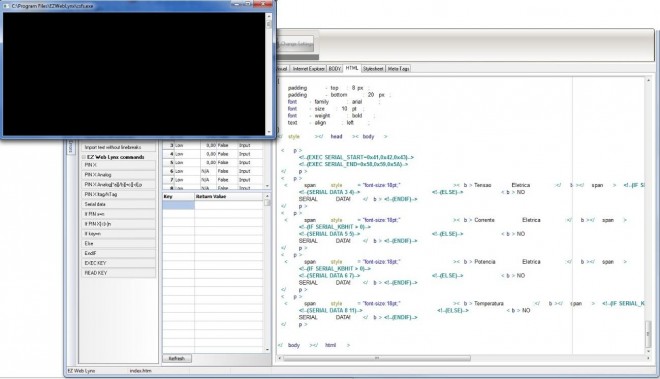Open the BODY tab
Image resolution: width=660 pixels, height=379 pixels.
[335, 69]
